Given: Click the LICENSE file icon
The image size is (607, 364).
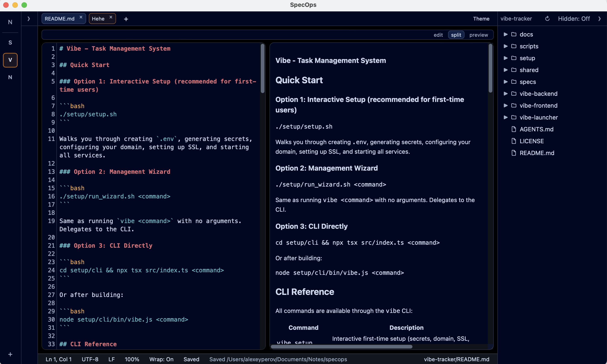Looking at the screenshot, I should click(x=514, y=141).
